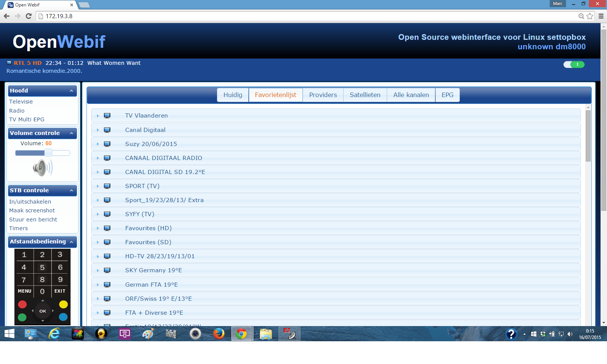
Task: Click the browser address bar
Action: coord(307,16)
